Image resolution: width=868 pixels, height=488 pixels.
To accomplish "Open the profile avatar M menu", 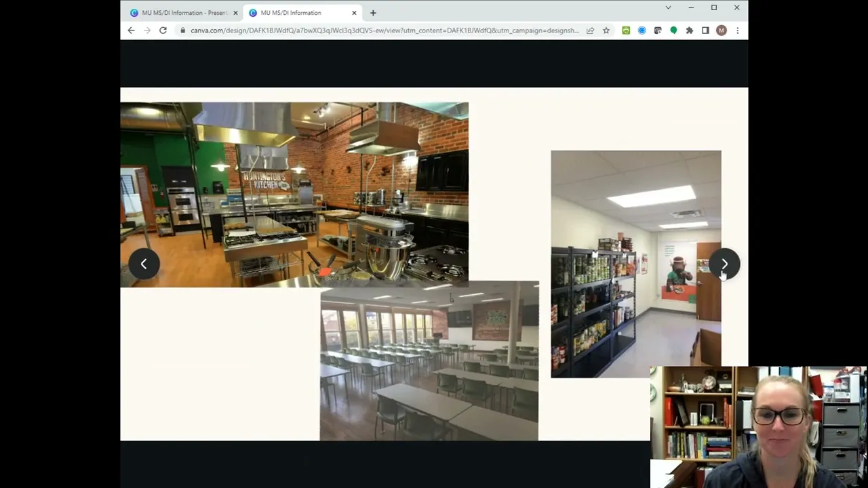I will click(722, 30).
